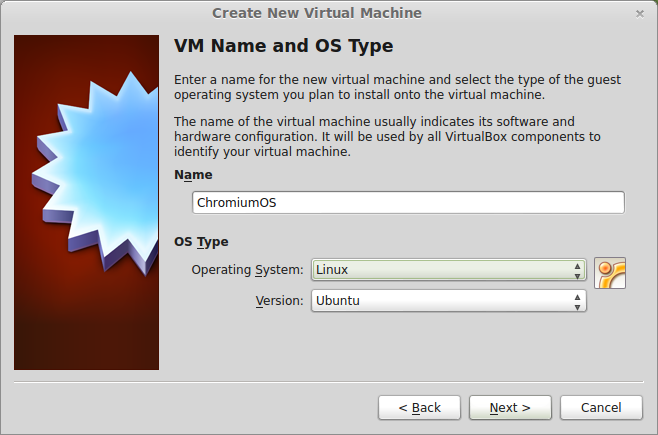658x435 pixels.
Task: Click the Create New Virtual Machine title bar
Action: click(316, 13)
